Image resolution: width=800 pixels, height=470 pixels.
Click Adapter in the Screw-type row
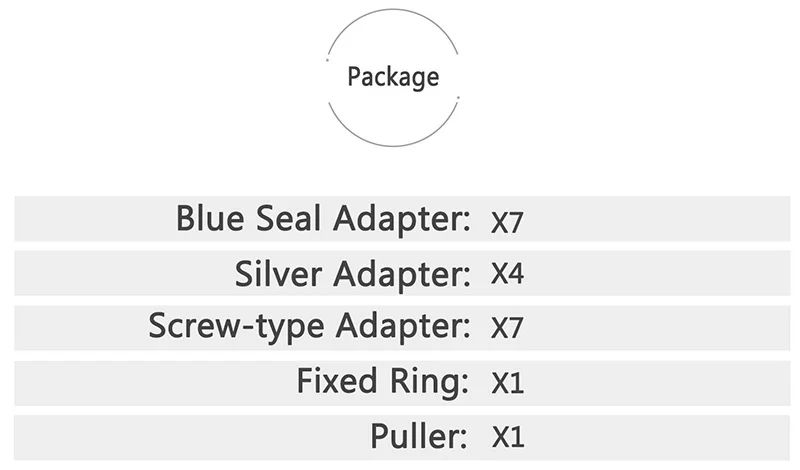tap(403, 327)
